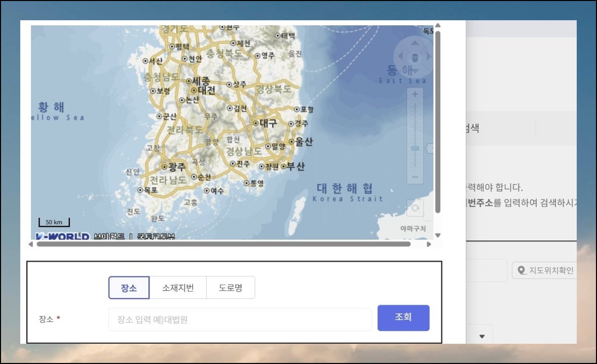Pan the map east with right arrow
This screenshot has height=364, width=597.
pyautogui.click(x=429, y=56)
